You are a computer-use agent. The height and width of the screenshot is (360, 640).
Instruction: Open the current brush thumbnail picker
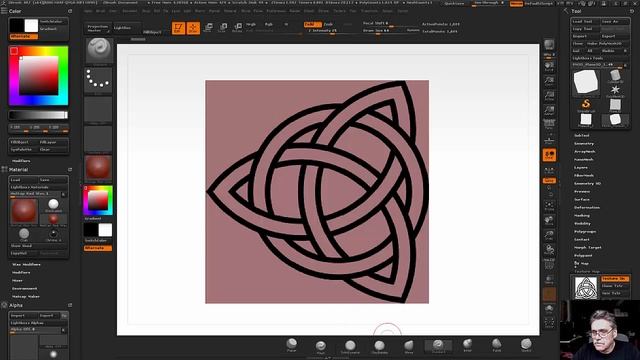click(x=99, y=51)
